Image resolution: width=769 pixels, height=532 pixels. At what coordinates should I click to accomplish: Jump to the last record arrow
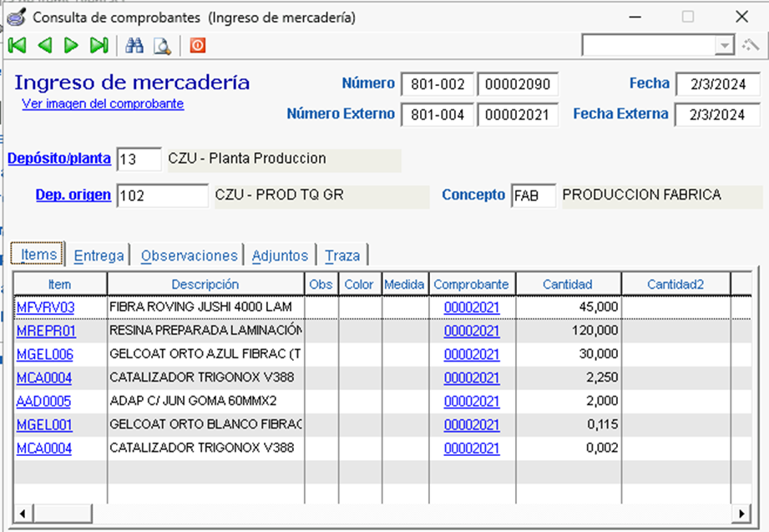(99, 46)
